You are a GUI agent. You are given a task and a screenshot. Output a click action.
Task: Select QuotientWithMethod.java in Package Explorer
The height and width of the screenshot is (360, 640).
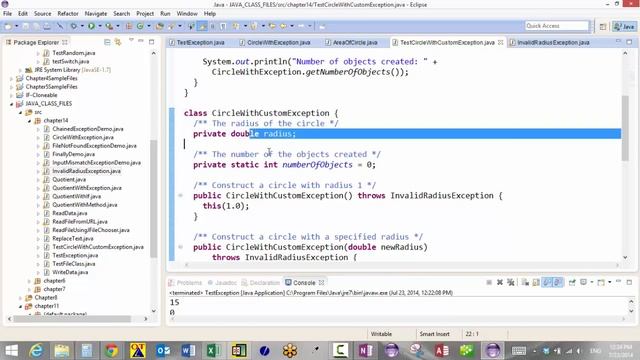[x=84, y=205]
